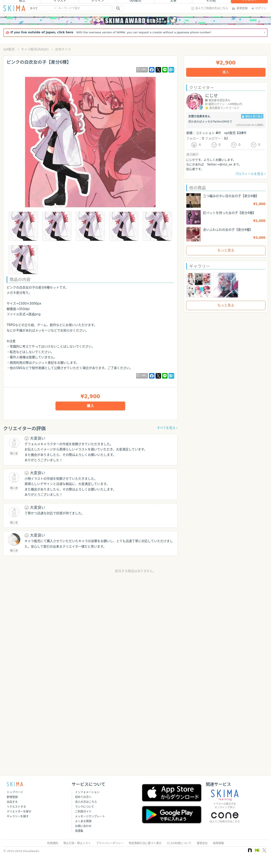Screen dimensions: 271x868
Task: Open クリエイターを探す footer link
Action: point(19,811)
